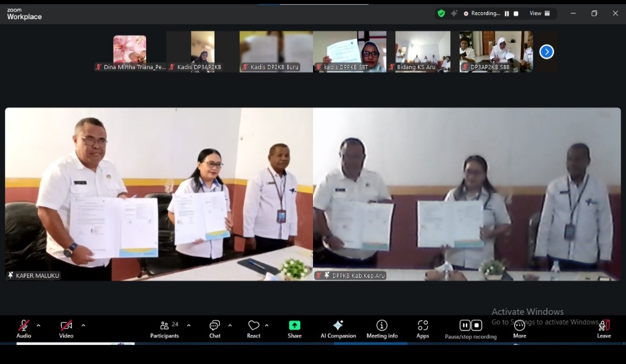This screenshot has height=364, width=626.
Task: Stop recording from the top bar
Action: pyautogui.click(x=516, y=13)
